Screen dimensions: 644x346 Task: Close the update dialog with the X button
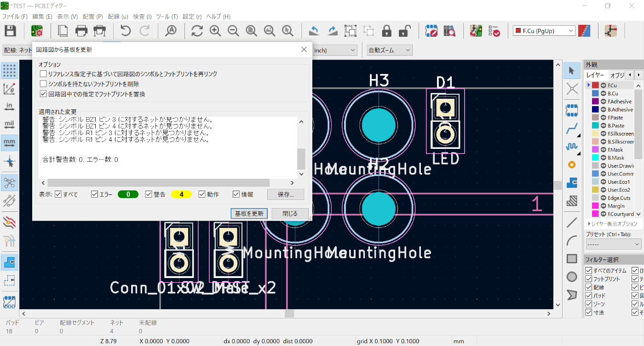click(304, 49)
